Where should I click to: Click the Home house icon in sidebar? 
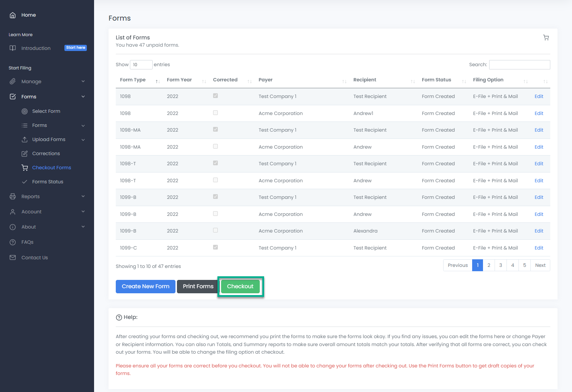13,15
